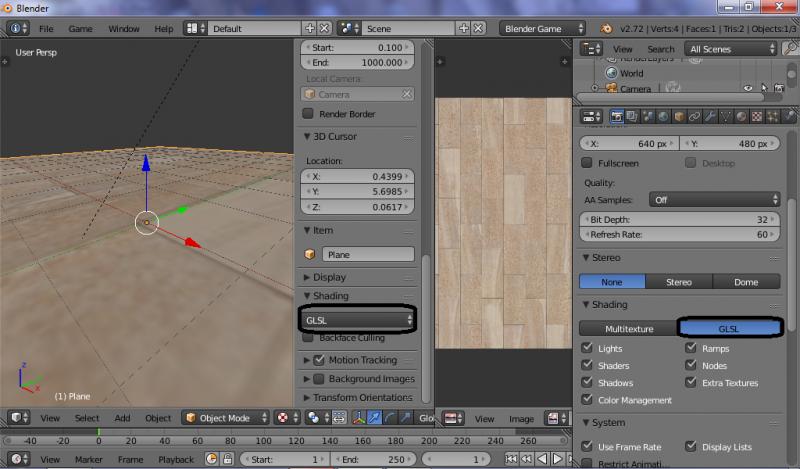Open the AA Samples dropdown

(x=714, y=200)
